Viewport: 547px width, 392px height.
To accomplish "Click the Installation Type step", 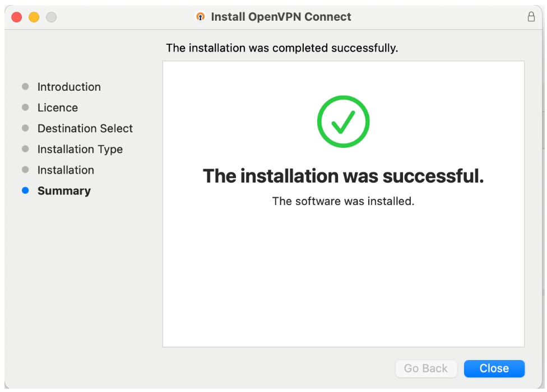I will coord(80,149).
